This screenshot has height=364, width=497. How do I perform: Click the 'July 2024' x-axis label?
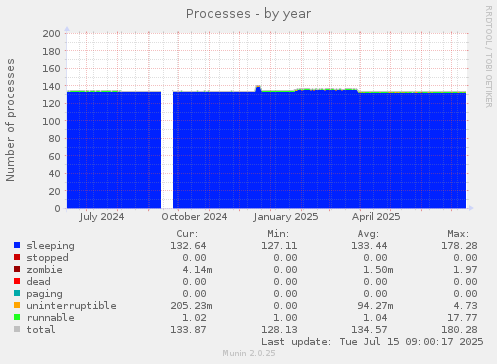click(102, 217)
